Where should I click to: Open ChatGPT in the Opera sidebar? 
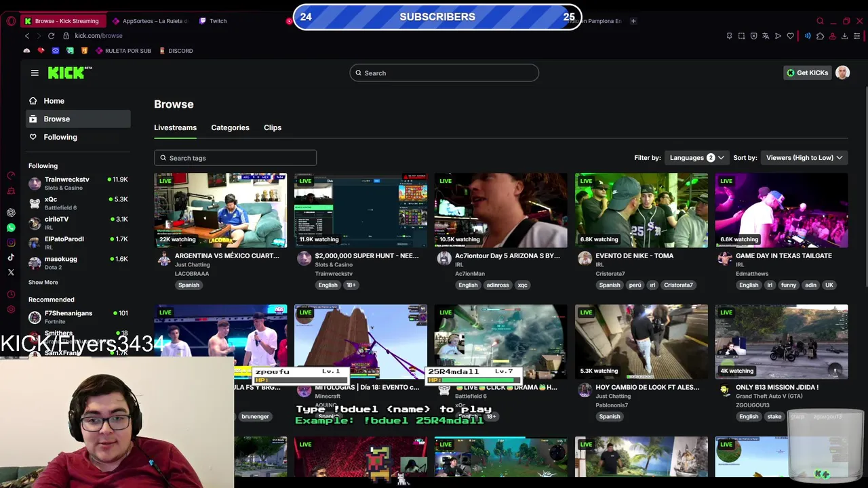pos(11,212)
